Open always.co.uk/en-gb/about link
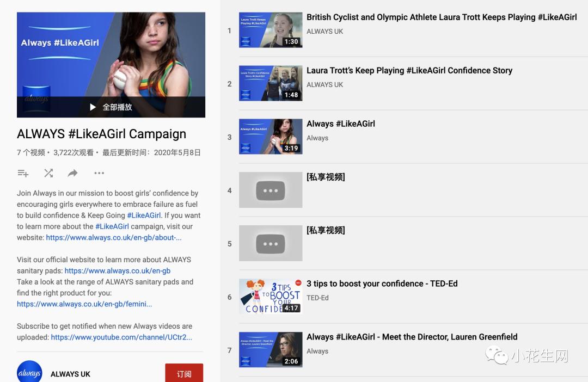 (114, 238)
